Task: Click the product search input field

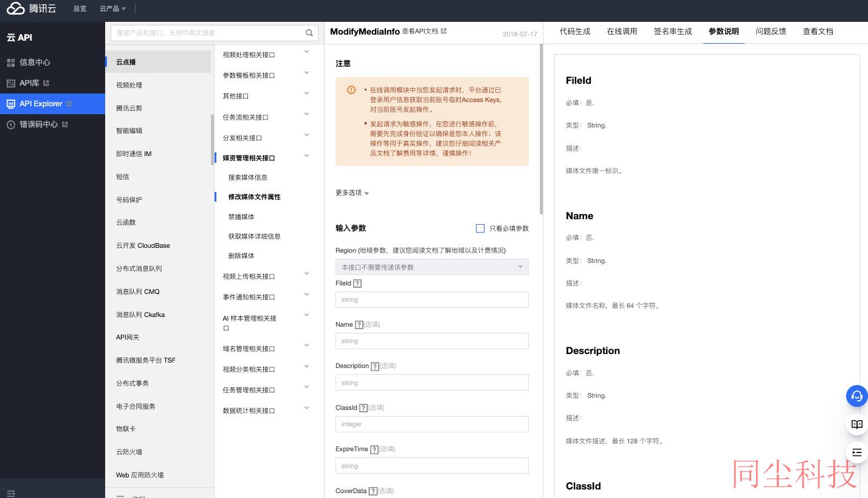Action: [208, 33]
